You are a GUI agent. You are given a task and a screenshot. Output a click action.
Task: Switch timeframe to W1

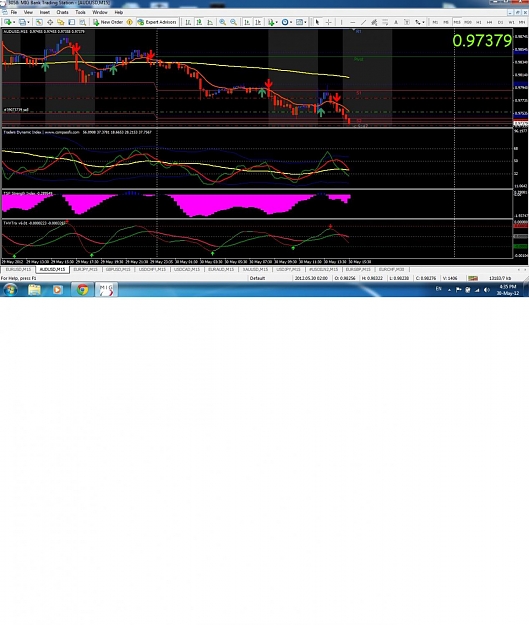pyautogui.click(x=511, y=22)
